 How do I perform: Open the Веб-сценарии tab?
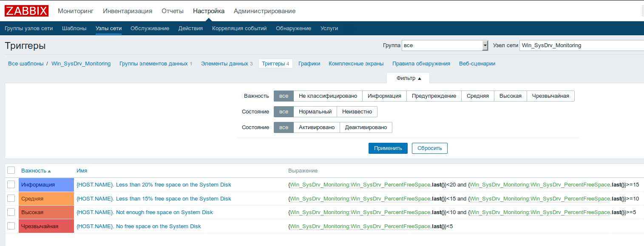click(477, 64)
